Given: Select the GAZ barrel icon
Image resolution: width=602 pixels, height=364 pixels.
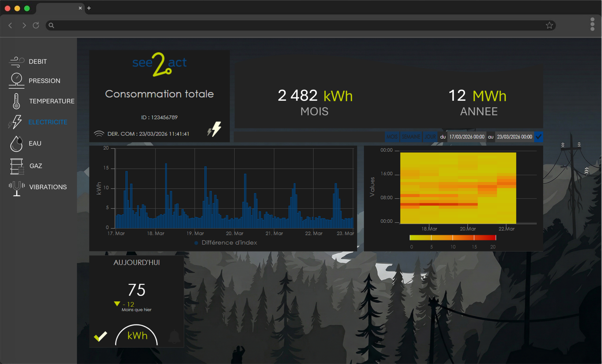Looking at the screenshot, I should [x=17, y=166].
